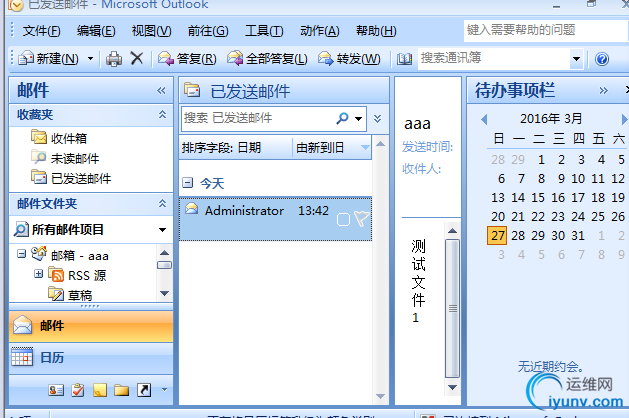This screenshot has width=629, height=418.
Task: Click the 搜索 已发送邮件 search box
Action: point(258,118)
